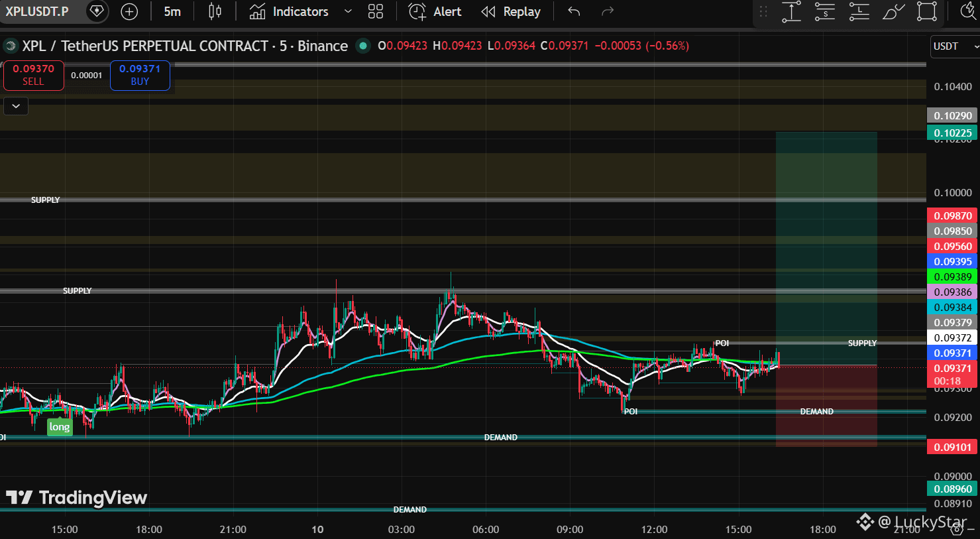This screenshot has width=980, height=539.
Task: Select the price range measure tool
Action: (x=791, y=11)
